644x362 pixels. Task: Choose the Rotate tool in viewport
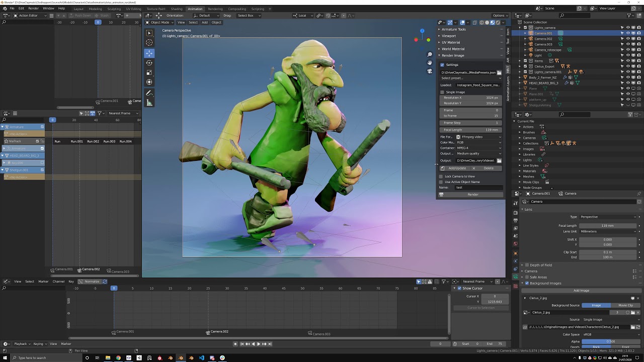[x=149, y=63]
